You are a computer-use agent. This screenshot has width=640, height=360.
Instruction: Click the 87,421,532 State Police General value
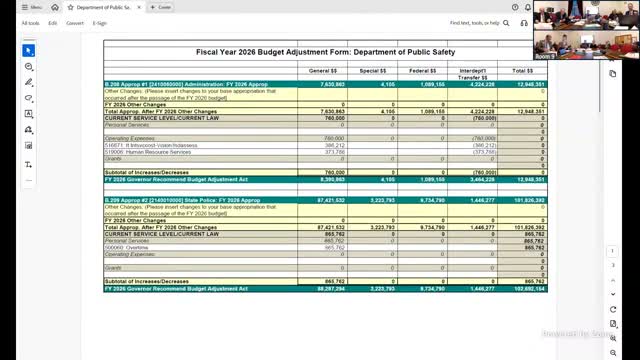point(331,227)
